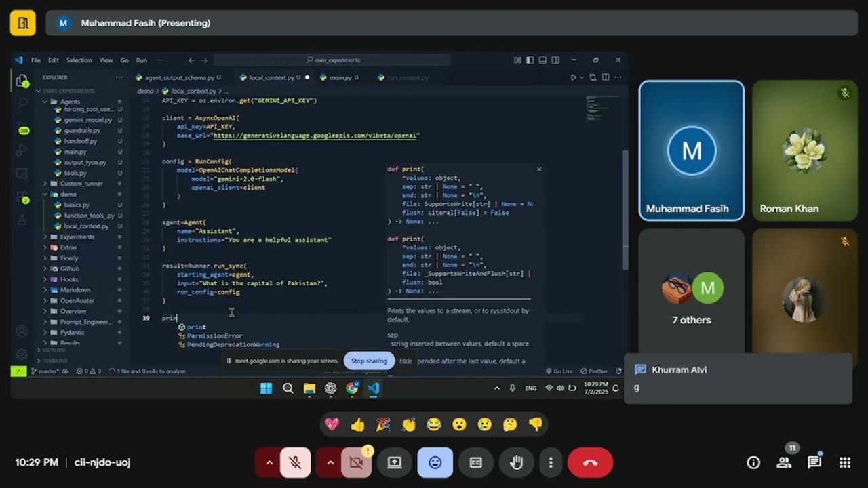
Task: Send thinking face emoji reaction
Action: pos(510,424)
